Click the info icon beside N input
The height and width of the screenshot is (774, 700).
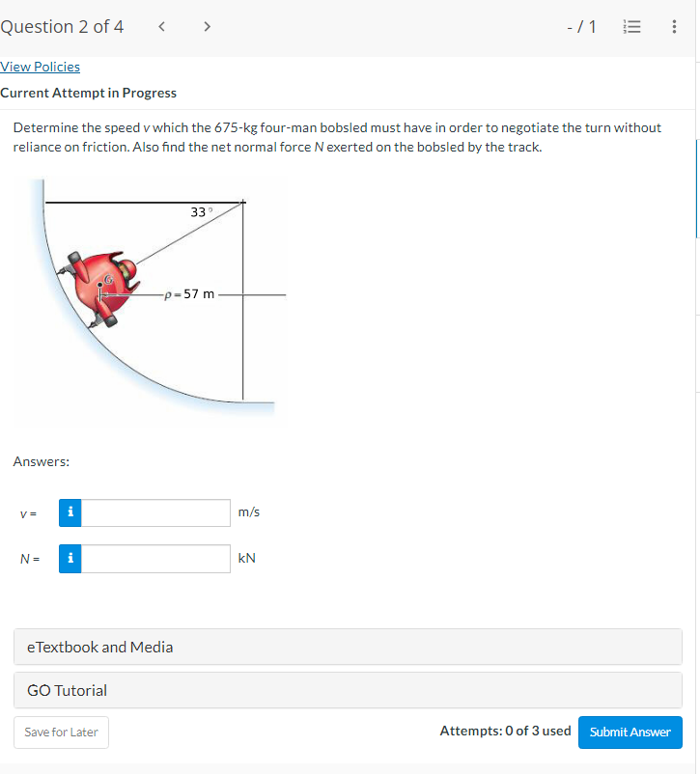[70, 559]
